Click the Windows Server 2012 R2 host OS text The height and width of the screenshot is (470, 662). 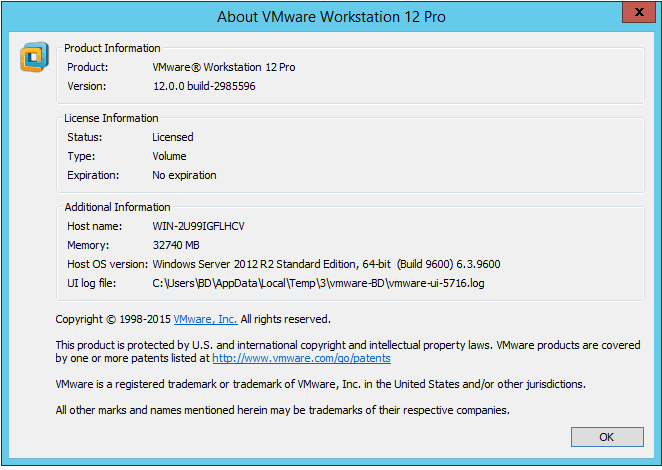point(326,264)
